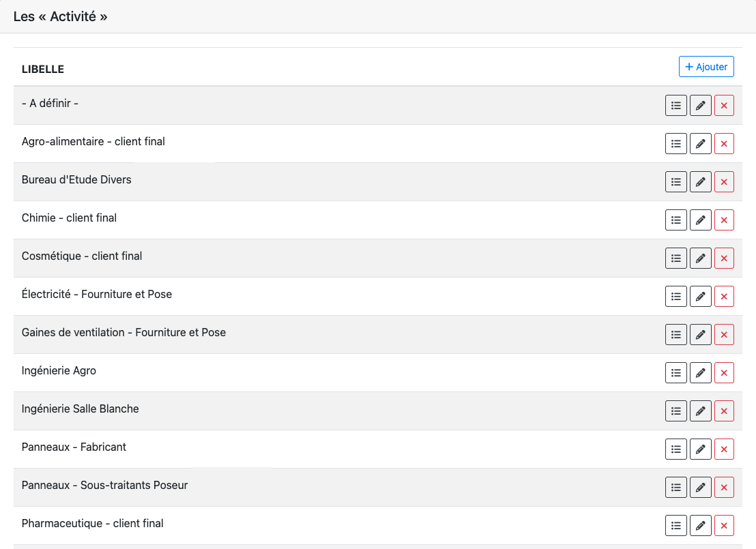Open list view for '- A définir -'
756x549 pixels.
[676, 106]
